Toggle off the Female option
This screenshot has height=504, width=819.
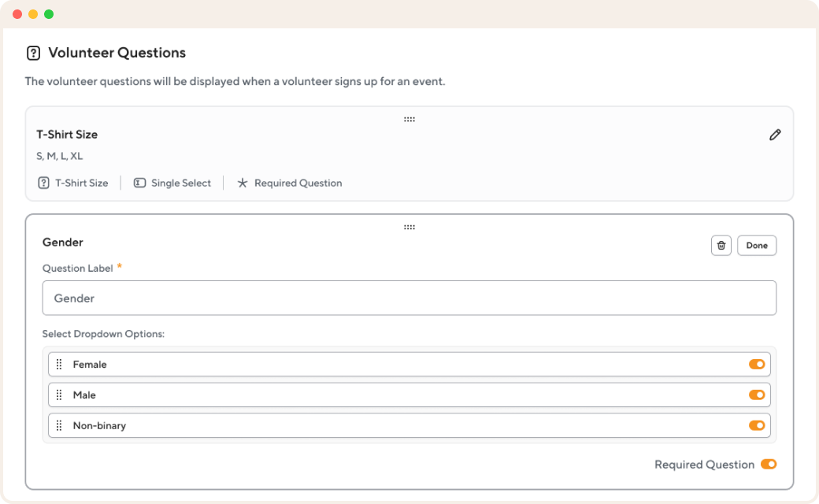tap(757, 364)
